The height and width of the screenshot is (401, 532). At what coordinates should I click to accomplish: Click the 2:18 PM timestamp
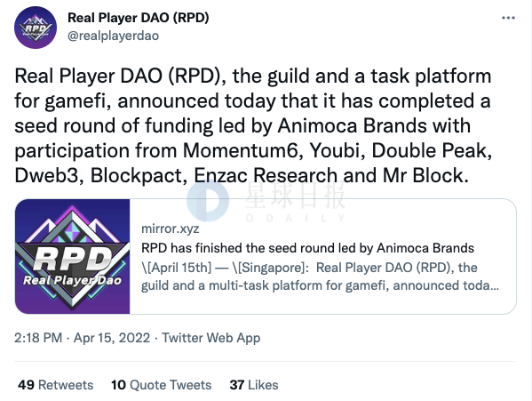[38, 338]
